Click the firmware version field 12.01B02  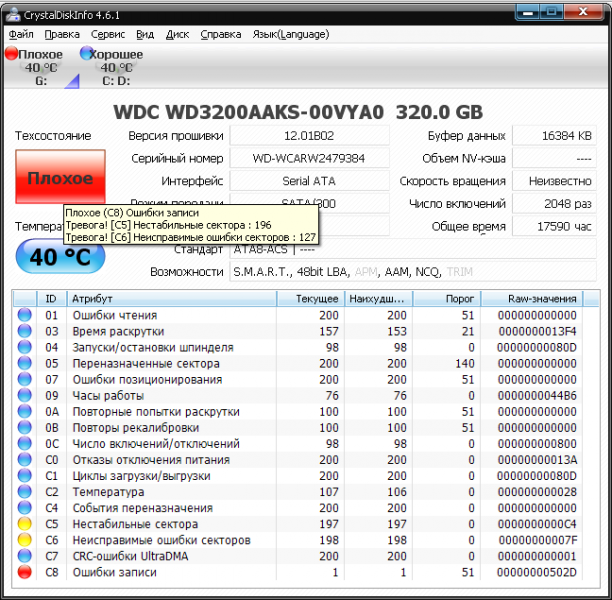309,136
